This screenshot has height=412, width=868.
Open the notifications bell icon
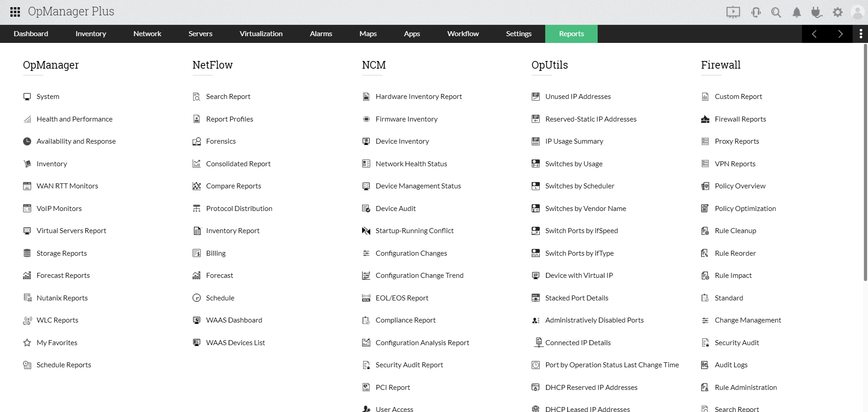(x=797, y=12)
